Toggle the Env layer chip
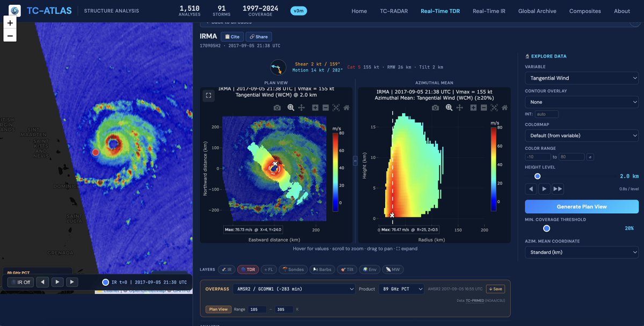Image resolution: width=644 pixels, height=326 pixels. pyautogui.click(x=369, y=270)
